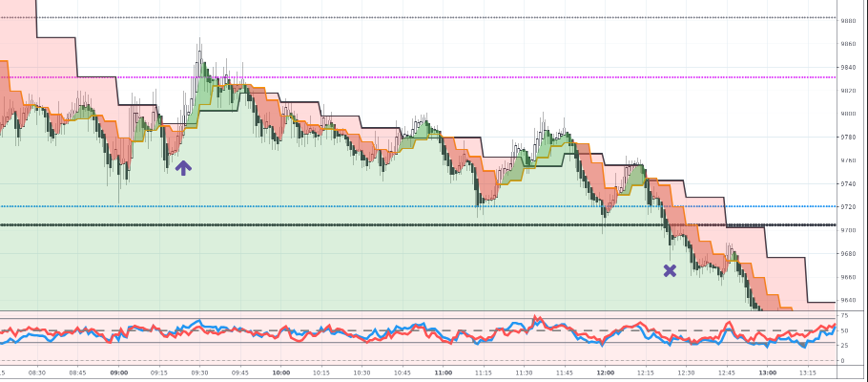Click the 9740 price axis label
The image size is (868, 382).
pyautogui.click(x=848, y=184)
